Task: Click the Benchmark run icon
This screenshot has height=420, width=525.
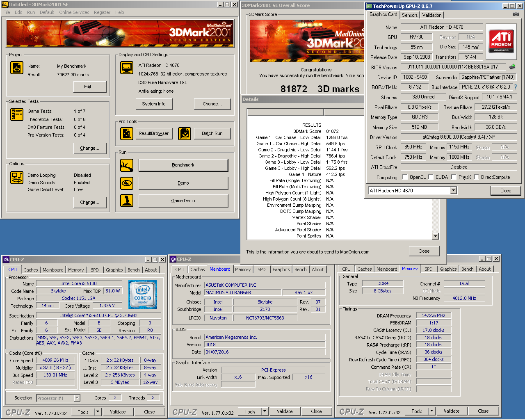Action: (x=127, y=165)
